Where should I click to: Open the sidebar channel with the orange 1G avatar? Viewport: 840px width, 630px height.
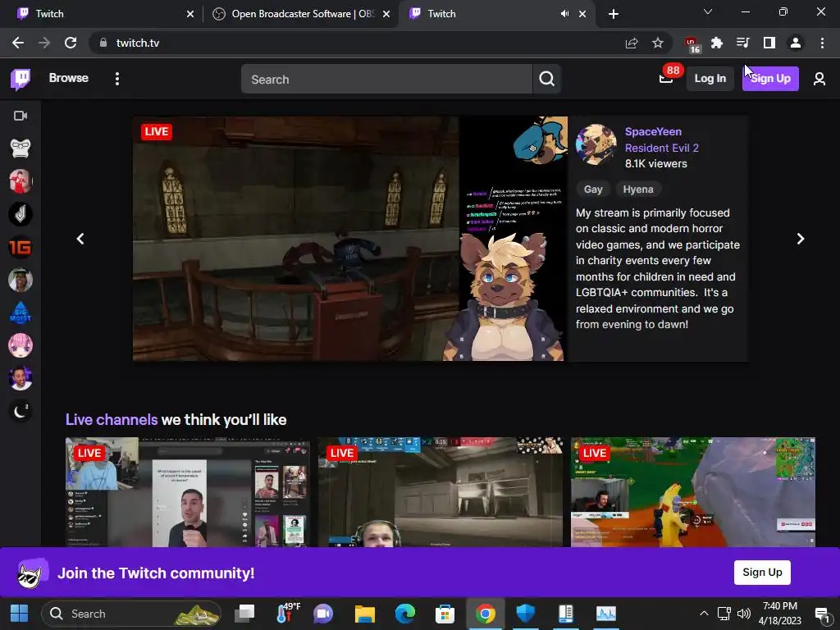tap(21, 247)
